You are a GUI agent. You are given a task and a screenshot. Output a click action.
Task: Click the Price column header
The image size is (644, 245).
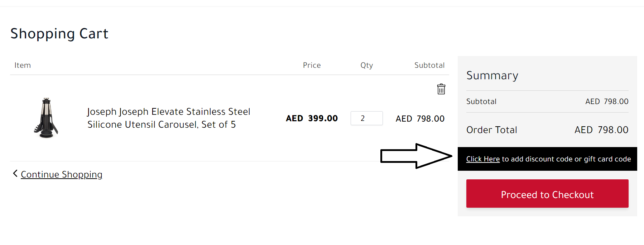(312, 65)
